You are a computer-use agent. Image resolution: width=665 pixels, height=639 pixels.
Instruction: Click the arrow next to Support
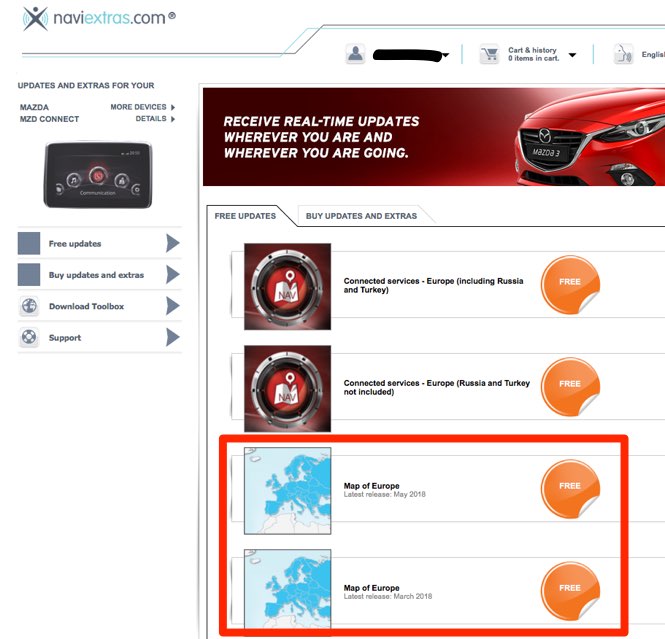click(x=173, y=338)
